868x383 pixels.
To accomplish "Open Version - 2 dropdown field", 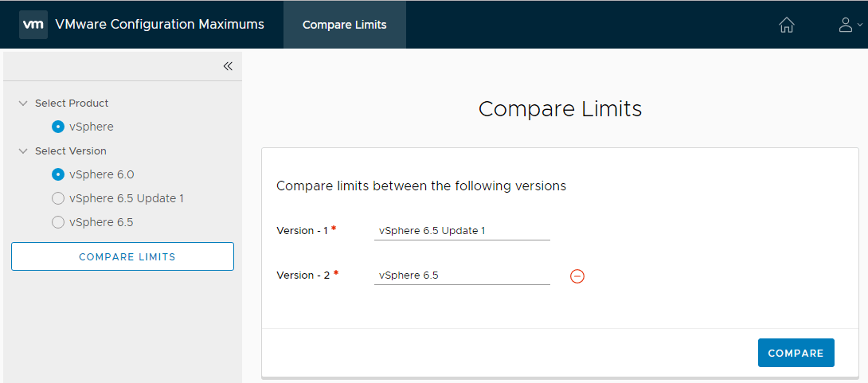I will pos(462,275).
